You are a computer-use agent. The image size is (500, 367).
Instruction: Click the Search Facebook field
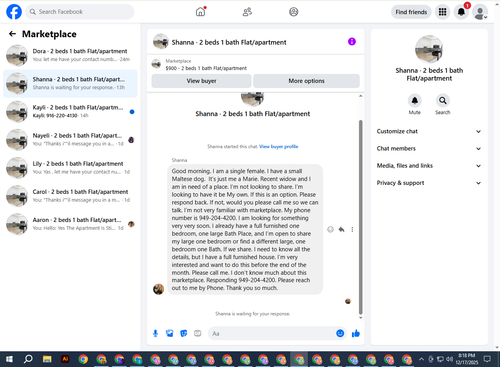click(80, 12)
